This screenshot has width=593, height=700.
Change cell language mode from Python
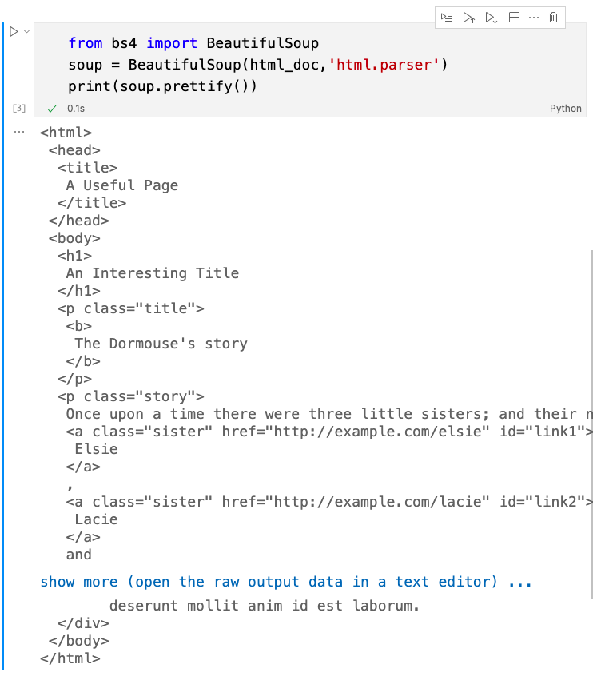(x=565, y=109)
